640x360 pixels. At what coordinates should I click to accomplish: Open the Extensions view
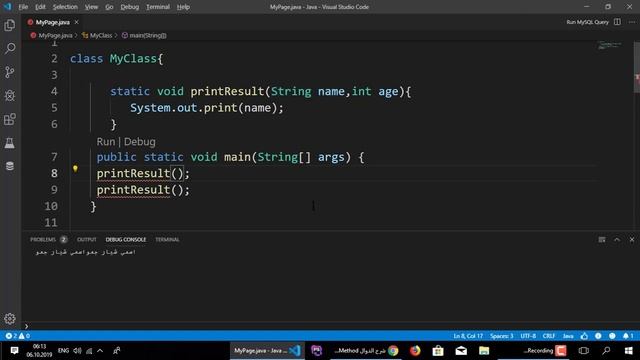pyautogui.click(x=10, y=119)
